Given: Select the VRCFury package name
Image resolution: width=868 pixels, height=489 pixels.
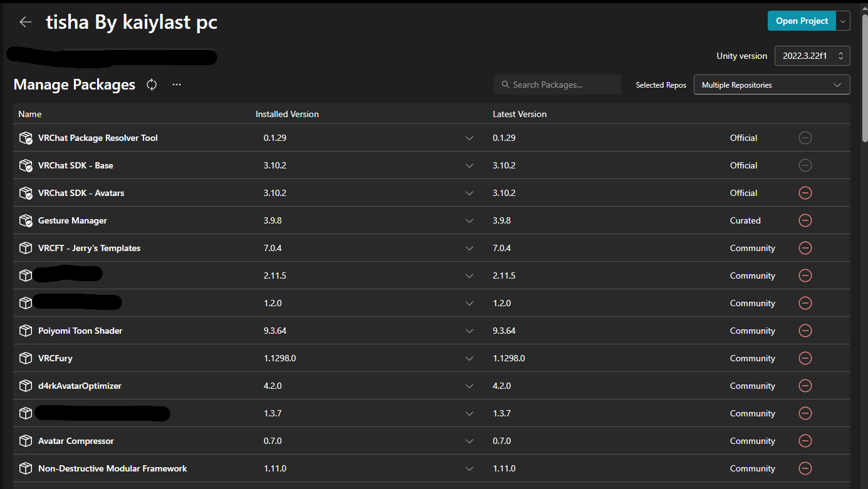Looking at the screenshot, I should pyautogui.click(x=55, y=358).
